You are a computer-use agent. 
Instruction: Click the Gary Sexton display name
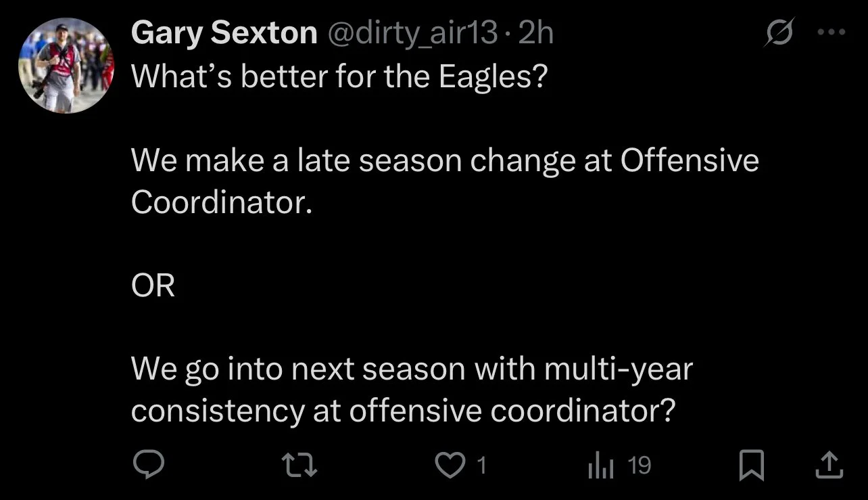(x=224, y=33)
